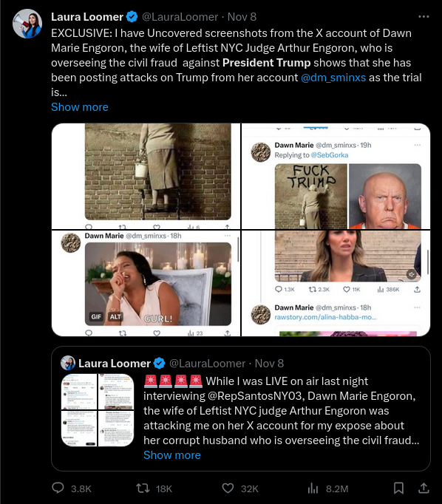Open the top-right Dawn Marie reply screenshot
442x504 pixels.
click(x=336, y=176)
